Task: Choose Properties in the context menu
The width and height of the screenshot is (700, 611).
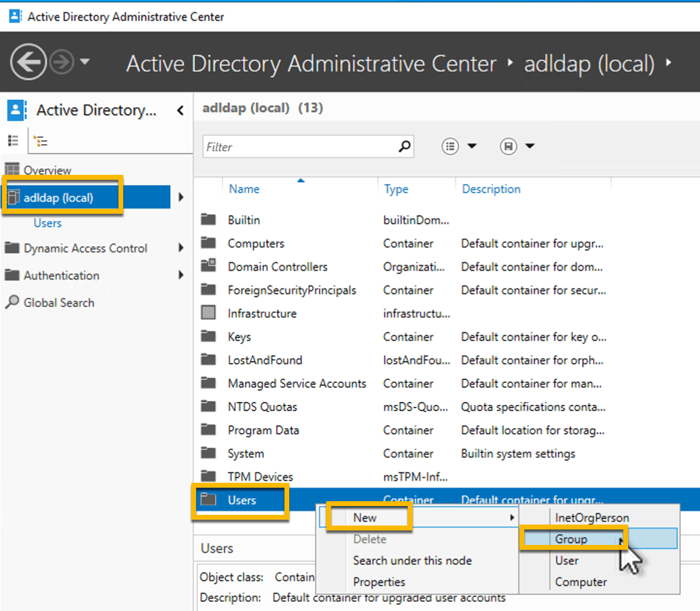Action: (x=418, y=582)
